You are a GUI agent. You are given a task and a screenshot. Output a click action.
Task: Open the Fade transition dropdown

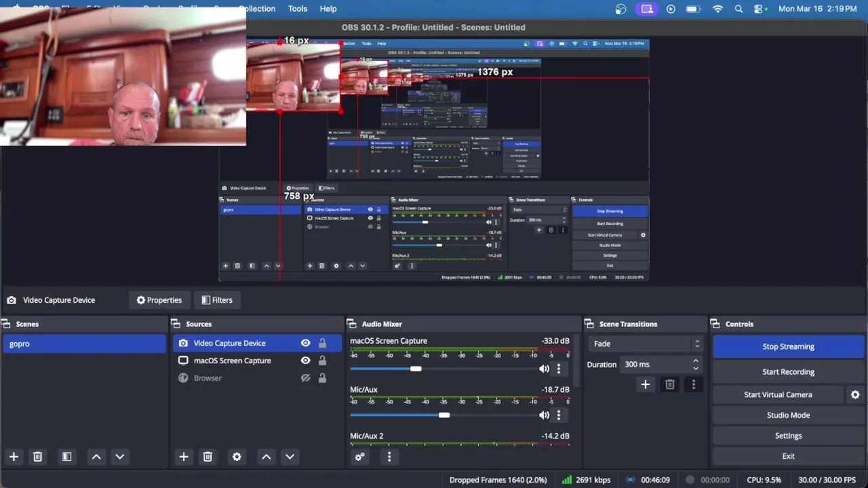[x=645, y=344]
